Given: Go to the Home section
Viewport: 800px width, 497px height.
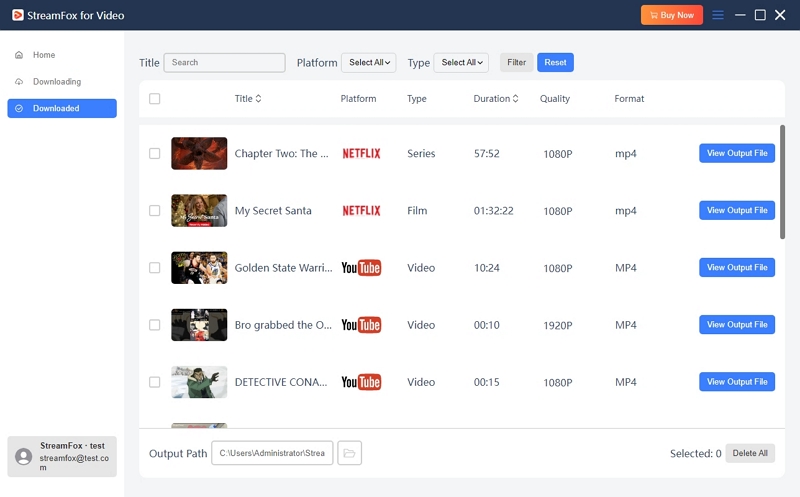Looking at the screenshot, I should coord(62,55).
